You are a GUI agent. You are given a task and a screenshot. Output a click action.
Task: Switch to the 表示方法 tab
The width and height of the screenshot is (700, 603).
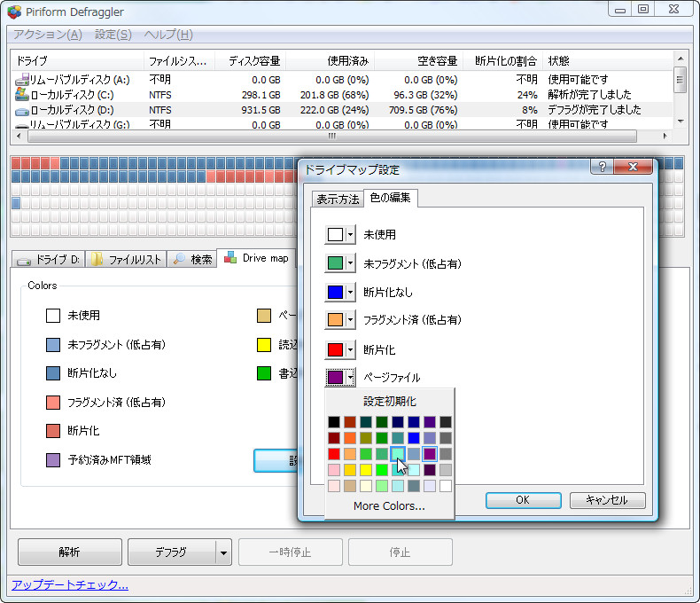[338, 199]
